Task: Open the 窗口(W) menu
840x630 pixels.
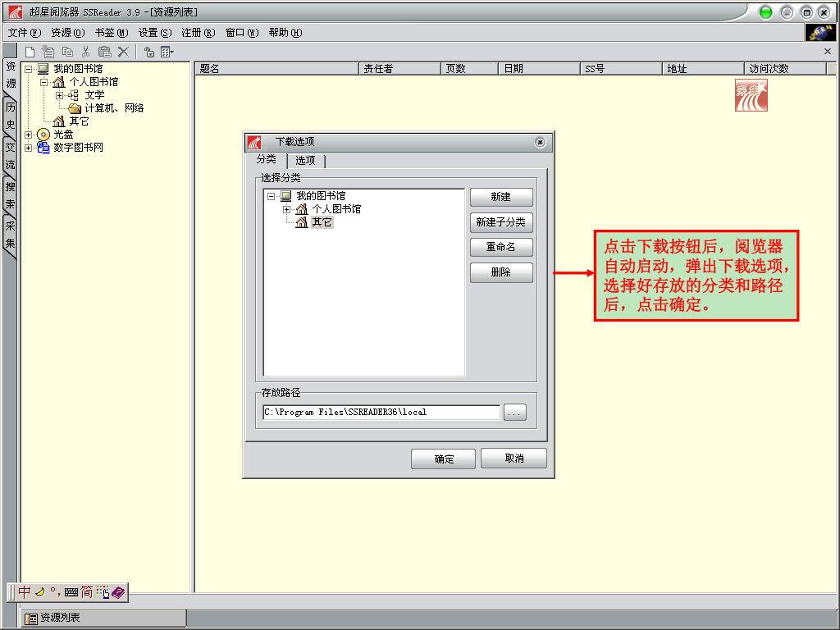Action: 242,33
